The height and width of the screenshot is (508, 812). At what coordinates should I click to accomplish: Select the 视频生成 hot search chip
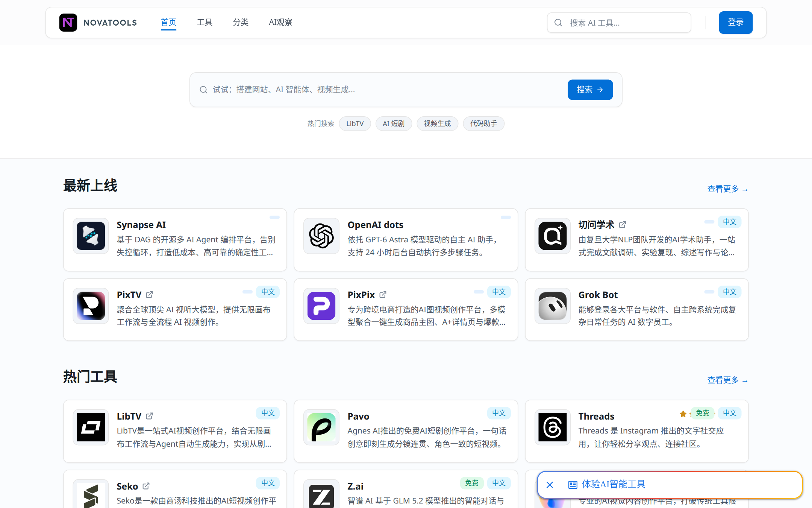tap(437, 123)
